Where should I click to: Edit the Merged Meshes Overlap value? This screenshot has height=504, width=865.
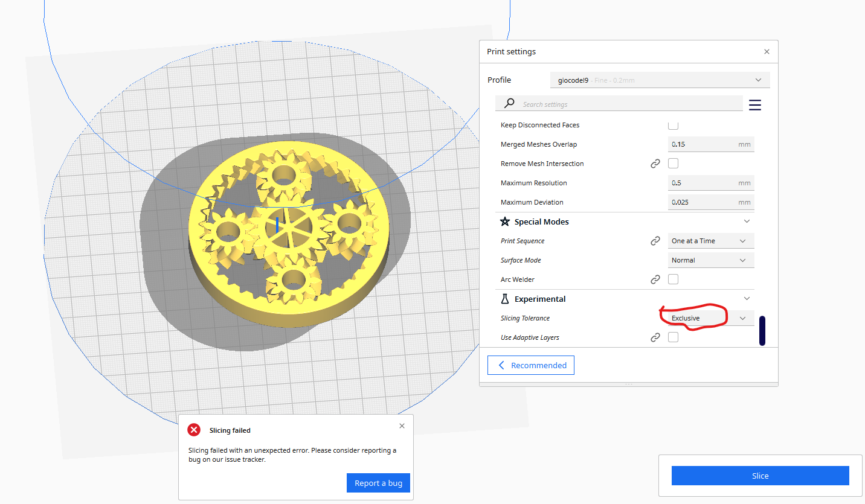point(711,144)
